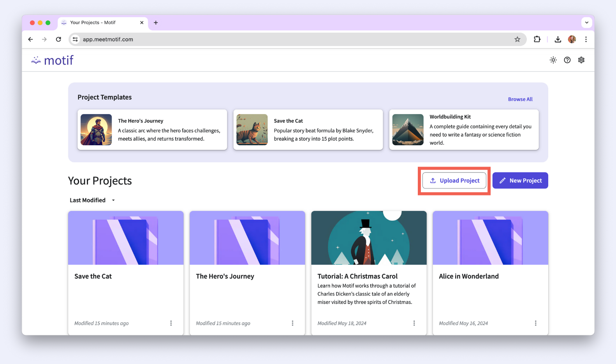Open browser downloads
616x364 pixels.
pos(558,39)
